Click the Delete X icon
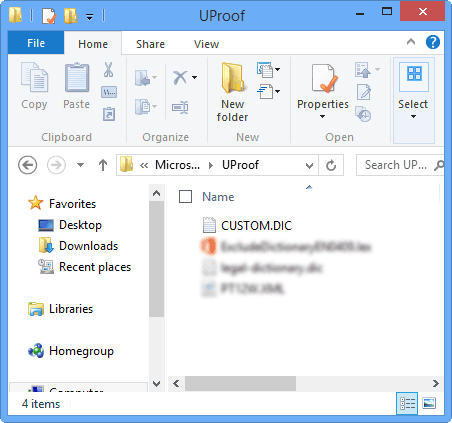Image resolution: width=452 pixels, height=423 pixels. tap(180, 77)
